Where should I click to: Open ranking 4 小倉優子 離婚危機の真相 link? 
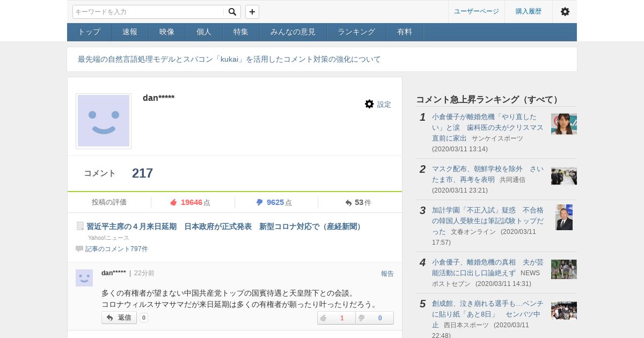[x=487, y=267]
